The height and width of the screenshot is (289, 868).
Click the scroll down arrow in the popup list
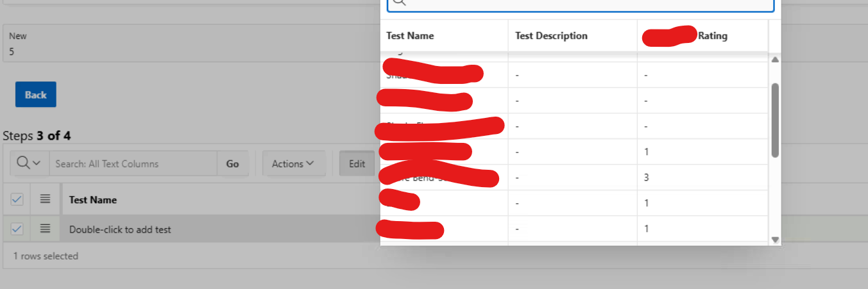pos(774,240)
